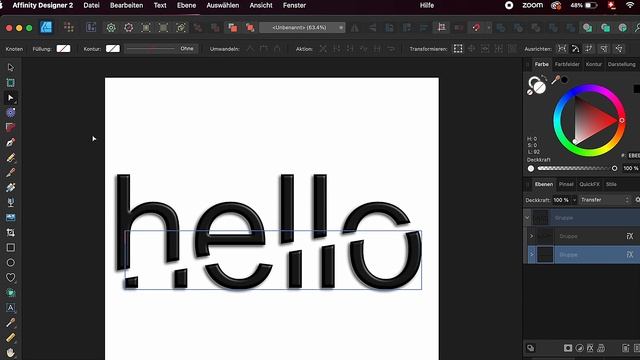Screen dimensions: 640x360
Task: Select the Vector Brush tool
Action: tap(11, 173)
